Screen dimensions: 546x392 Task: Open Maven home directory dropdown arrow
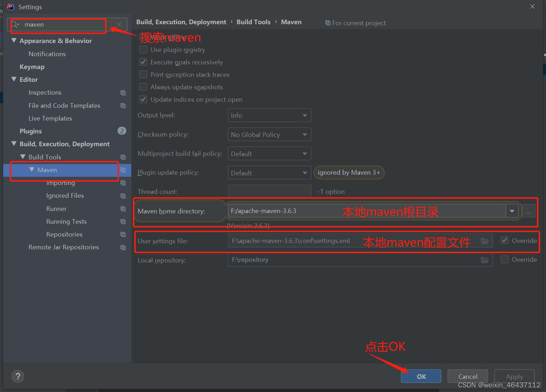(512, 211)
